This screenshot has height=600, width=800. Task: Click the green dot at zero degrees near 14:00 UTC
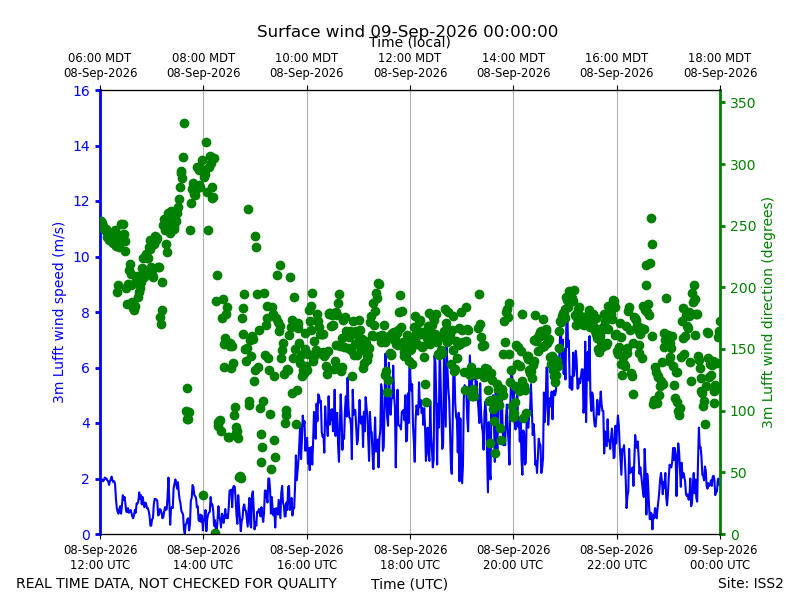click(215, 534)
